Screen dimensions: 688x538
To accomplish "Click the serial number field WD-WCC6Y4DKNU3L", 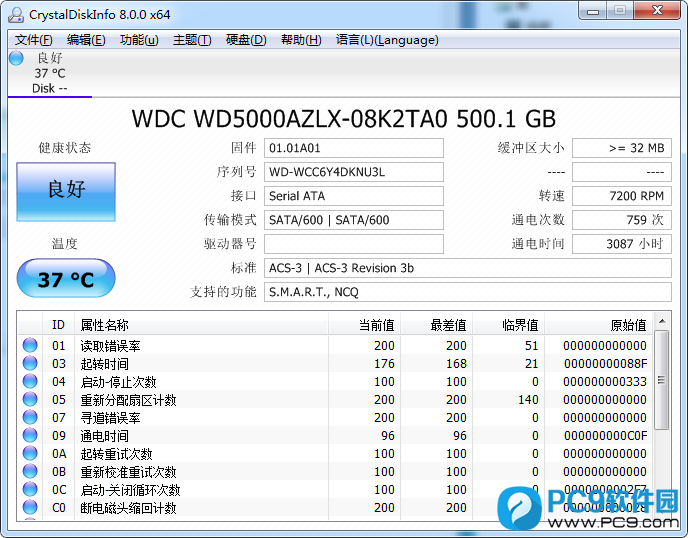I will (354, 172).
